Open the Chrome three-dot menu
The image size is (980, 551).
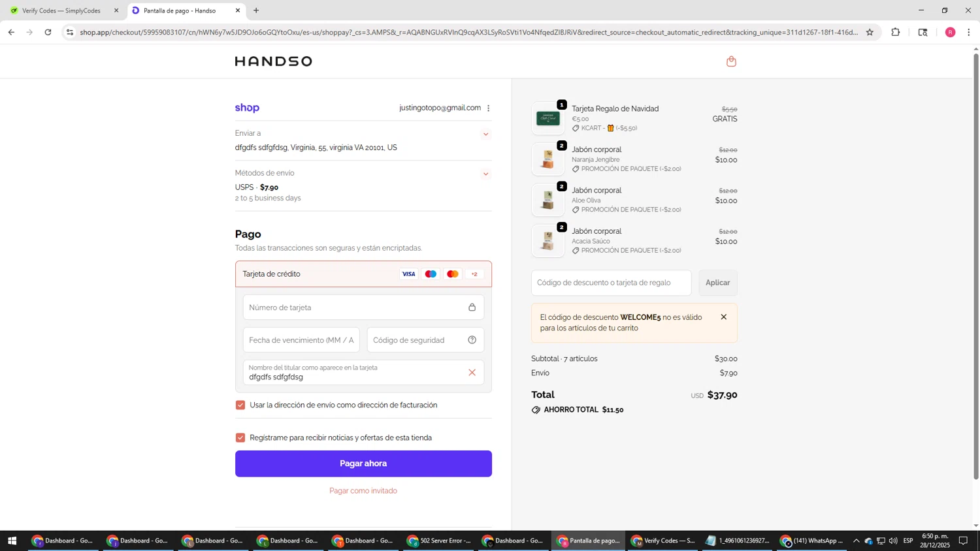968,32
